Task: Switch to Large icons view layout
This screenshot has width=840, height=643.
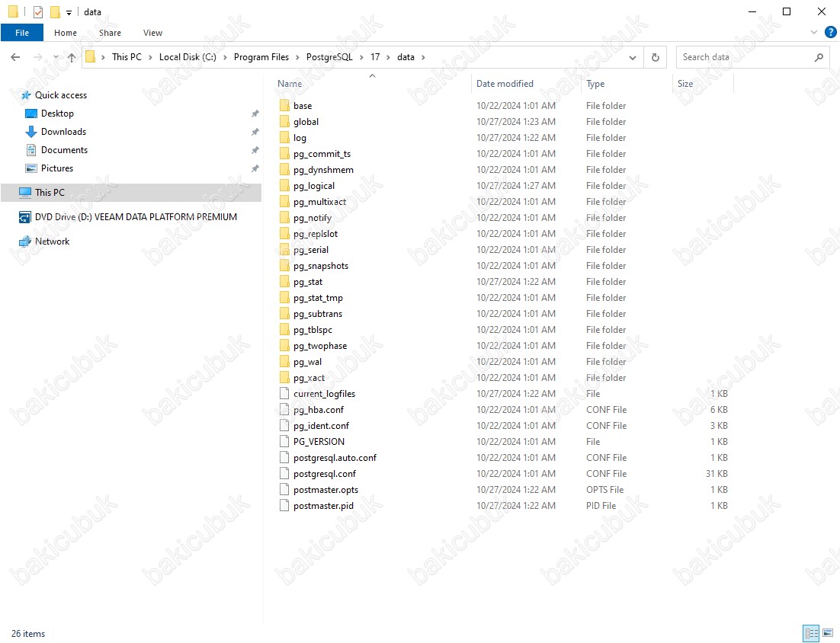Action: (x=828, y=633)
